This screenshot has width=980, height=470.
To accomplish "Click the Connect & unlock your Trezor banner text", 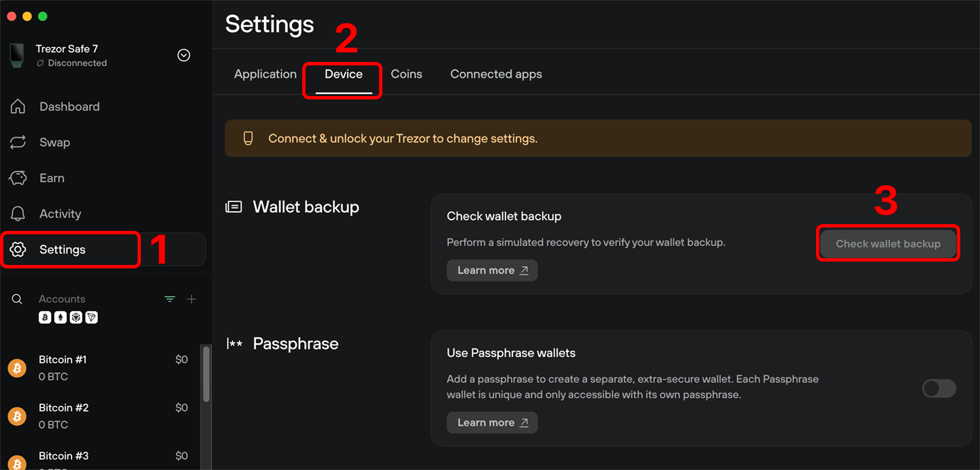I will pos(403,138).
